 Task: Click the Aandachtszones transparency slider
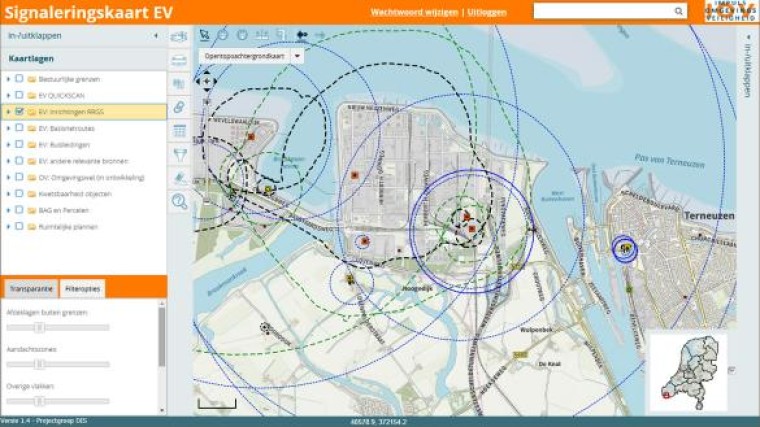pos(40,364)
